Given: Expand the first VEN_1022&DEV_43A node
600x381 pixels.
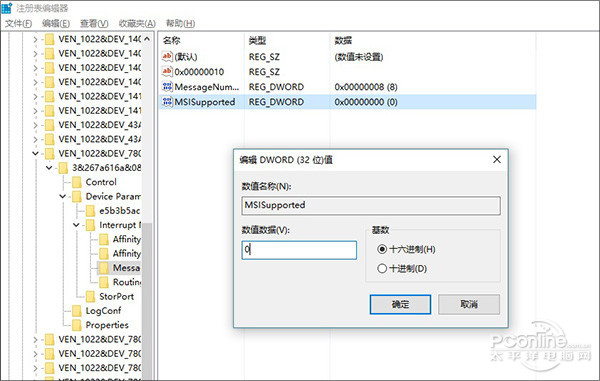Looking at the screenshot, I should click(35, 125).
